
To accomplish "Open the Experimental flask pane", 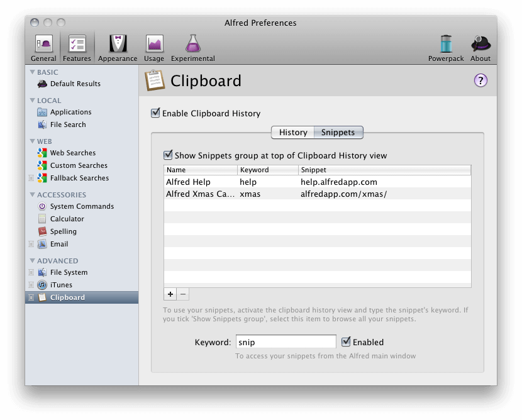I will [x=192, y=48].
